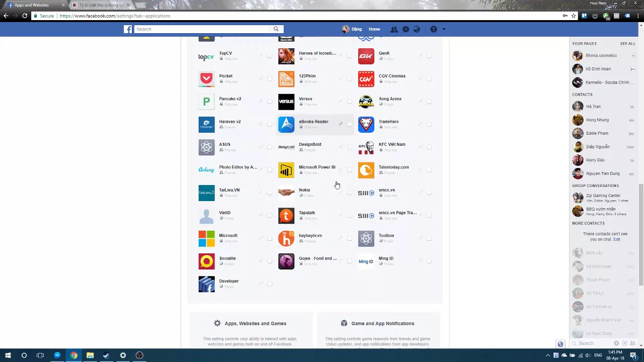
Task: Check the Nokia app checkbox
Action: [349, 193]
